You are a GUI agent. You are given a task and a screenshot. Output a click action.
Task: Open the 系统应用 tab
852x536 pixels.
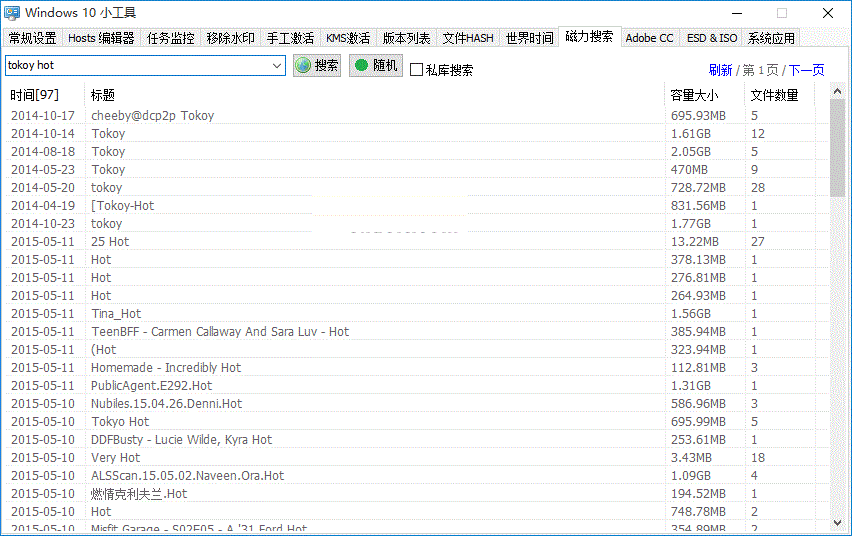[771, 38]
